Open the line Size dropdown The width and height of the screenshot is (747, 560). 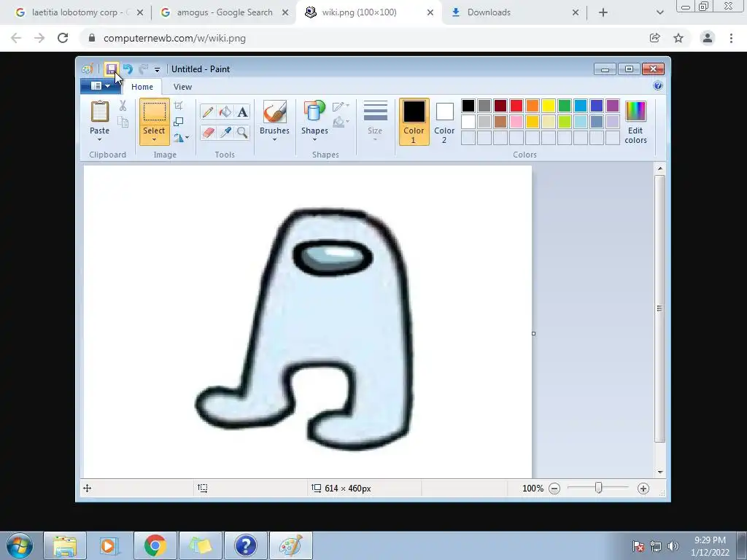[375, 121]
